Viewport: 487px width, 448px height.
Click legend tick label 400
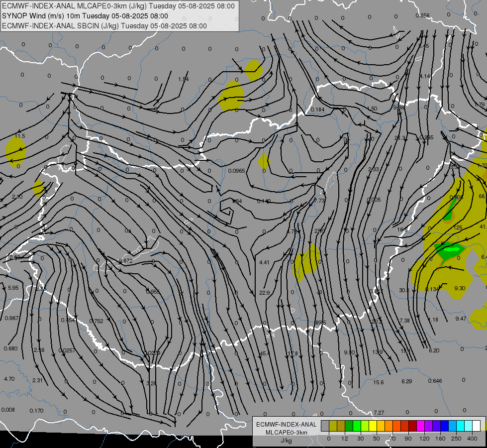point(472,439)
